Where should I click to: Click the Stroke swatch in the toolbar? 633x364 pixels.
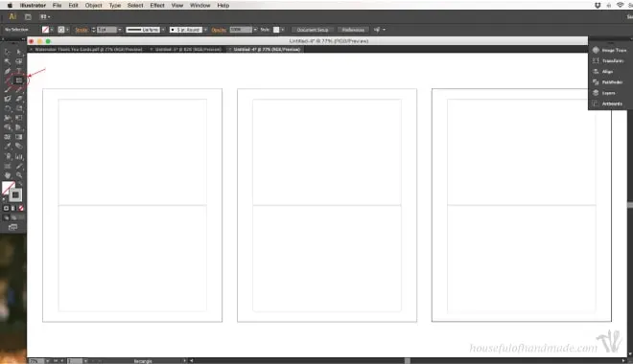15,195
